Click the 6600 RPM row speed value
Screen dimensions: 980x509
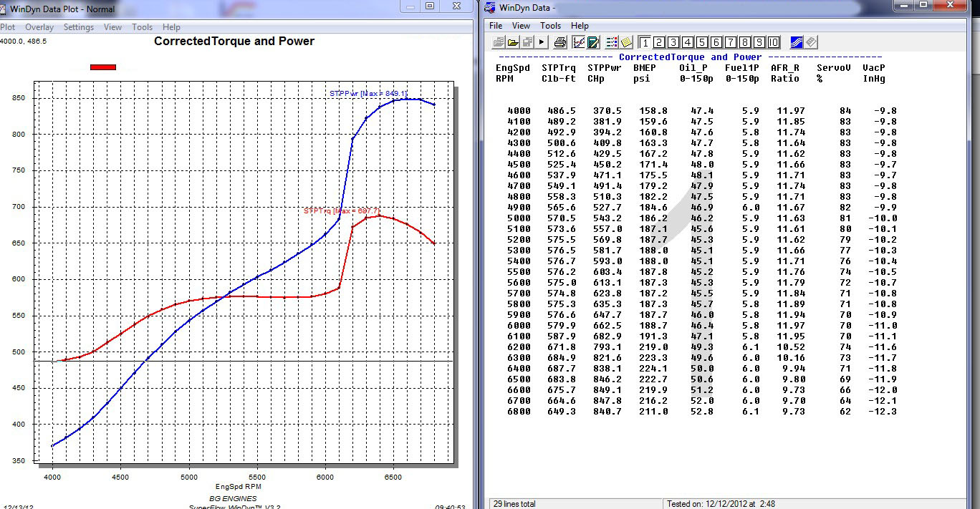(x=519, y=390)
